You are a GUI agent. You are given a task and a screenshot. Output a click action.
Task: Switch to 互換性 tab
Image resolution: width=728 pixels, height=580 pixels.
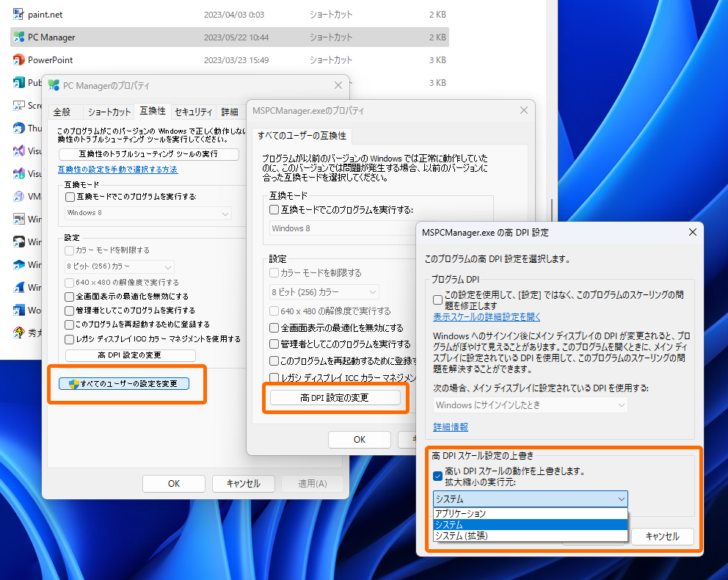point(153,111)
